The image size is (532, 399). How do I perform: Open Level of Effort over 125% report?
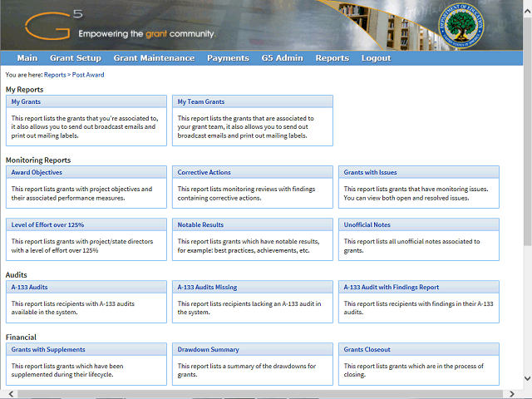click(47, 225)
